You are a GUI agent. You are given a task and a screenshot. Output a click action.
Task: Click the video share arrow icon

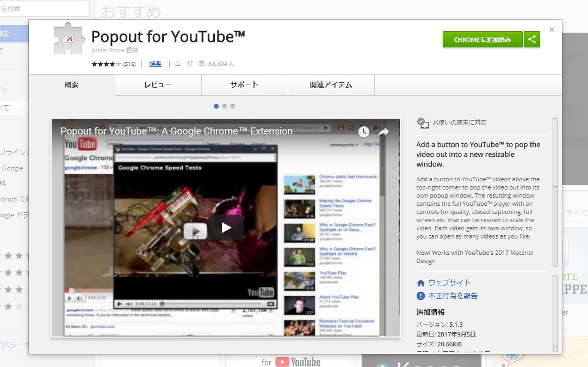pyautogui.click(x=383, y=132)
